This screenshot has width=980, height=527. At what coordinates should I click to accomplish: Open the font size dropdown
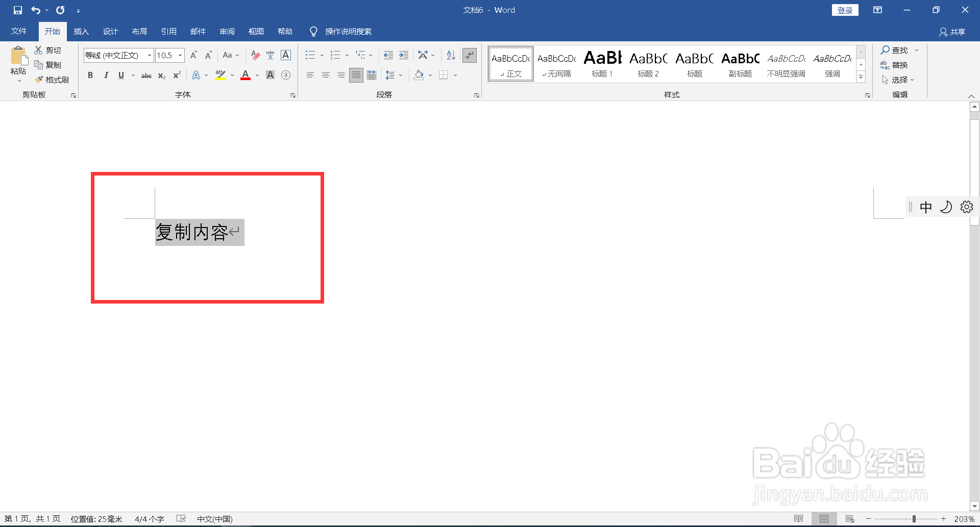click(180, 55)
